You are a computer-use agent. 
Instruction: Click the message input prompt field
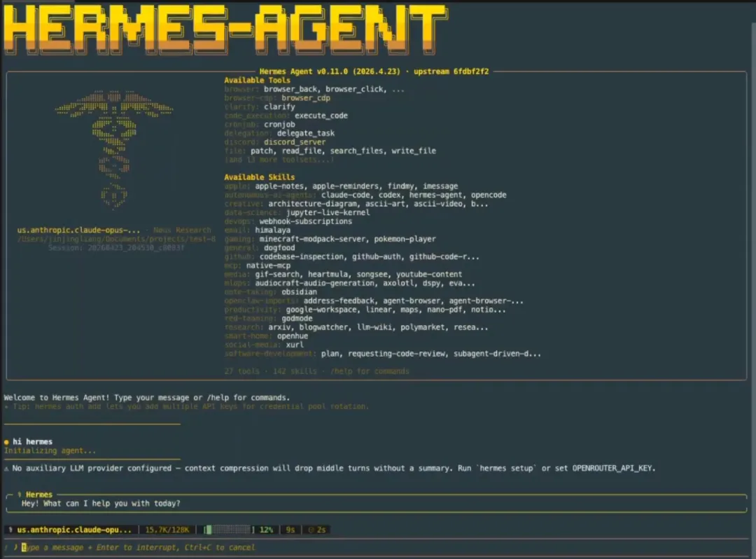click(376, 547)
